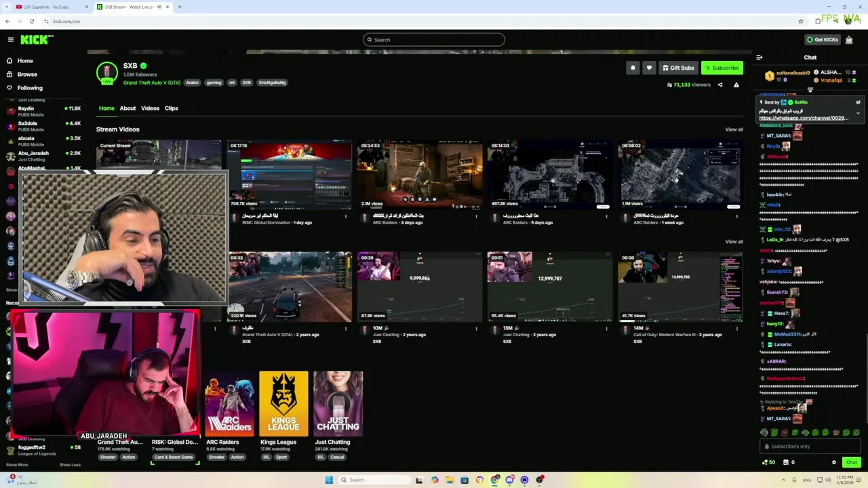
Task: Follow SXB using the heart icon
Action: (x=649, y=68)
